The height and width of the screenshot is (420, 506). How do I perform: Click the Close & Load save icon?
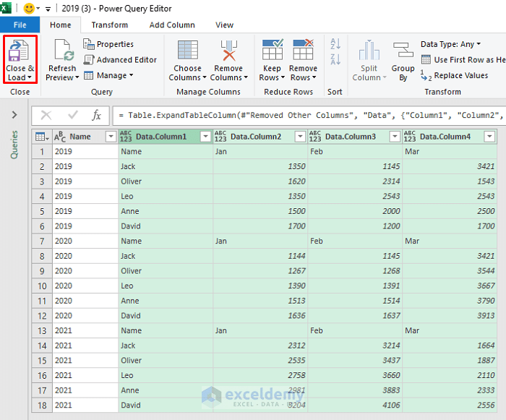pos(19,51)
